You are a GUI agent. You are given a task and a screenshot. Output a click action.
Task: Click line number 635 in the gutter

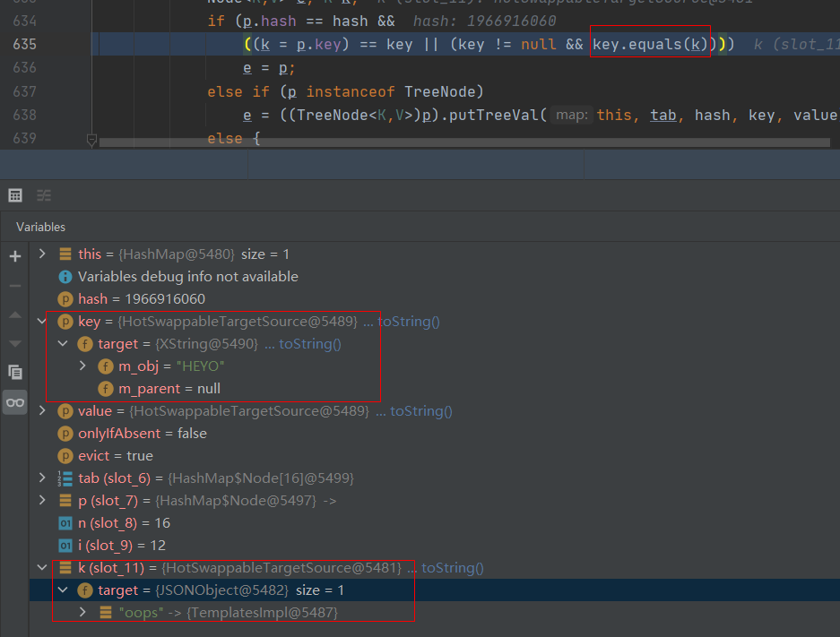pyautogui.click(x=44, y=44)
